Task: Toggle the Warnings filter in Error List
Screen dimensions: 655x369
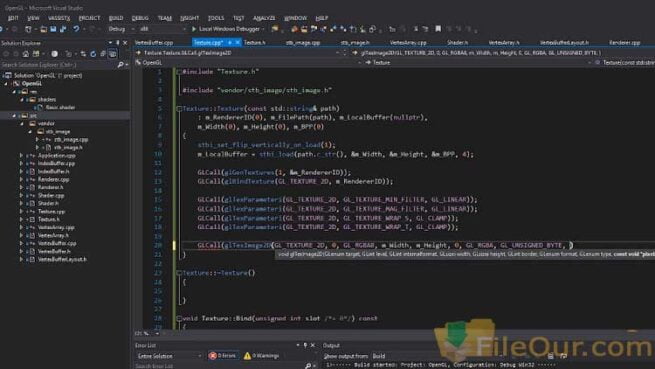Action: pyautogui.click(x=261, y=356)
